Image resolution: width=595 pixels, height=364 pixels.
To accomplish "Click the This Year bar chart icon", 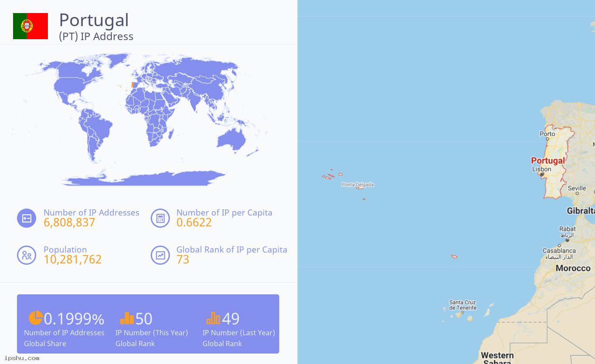I will (127, 318).
